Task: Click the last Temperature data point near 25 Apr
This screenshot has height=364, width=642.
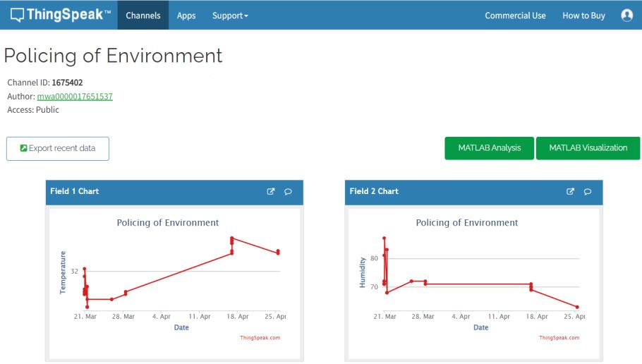Action: [x=278, y=252]
